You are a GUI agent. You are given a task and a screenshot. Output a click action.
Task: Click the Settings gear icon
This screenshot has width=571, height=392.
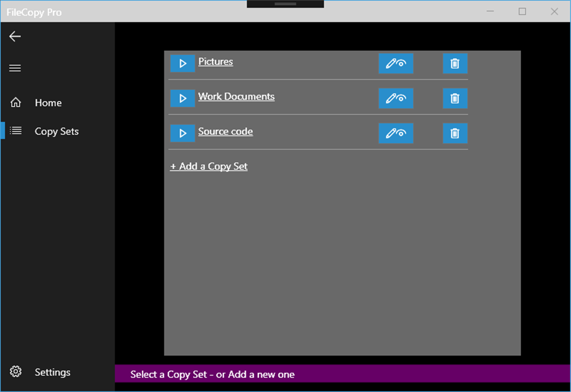point(15,372)
